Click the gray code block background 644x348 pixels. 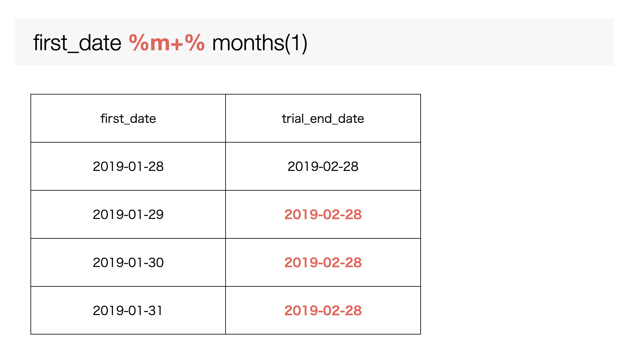click(x=314, y=42)
